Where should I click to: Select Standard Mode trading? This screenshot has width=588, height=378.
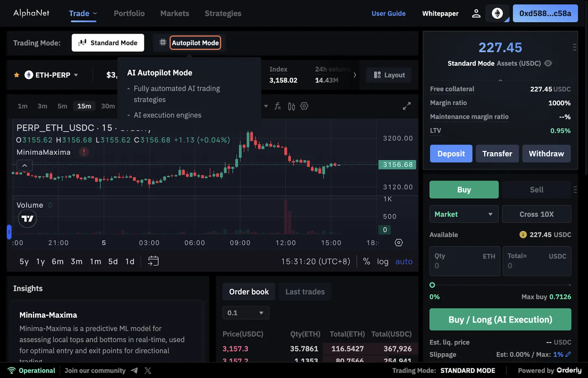tap(108, 43)
